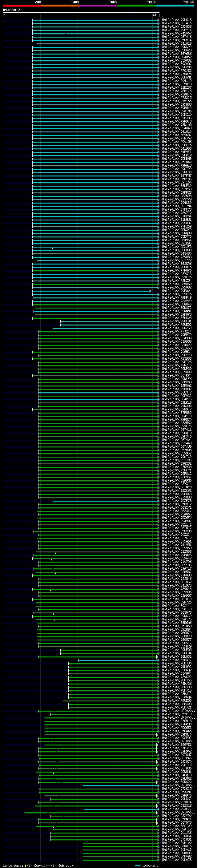This screenshot has width=197, height=868.
Task: Select sequence UniRef100_Q9LWR2
Action: (x=177, y=778)
